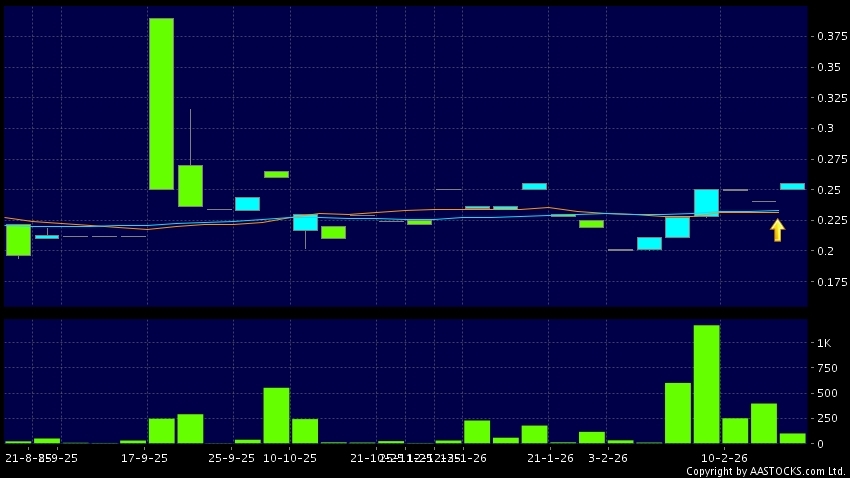Click the AASTOCKS copyright text

click(x=765, y=471)
